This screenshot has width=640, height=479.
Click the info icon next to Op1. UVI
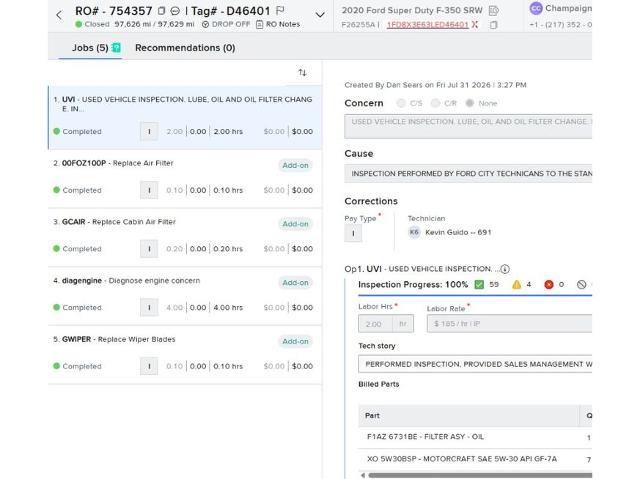tap(505, 269)
